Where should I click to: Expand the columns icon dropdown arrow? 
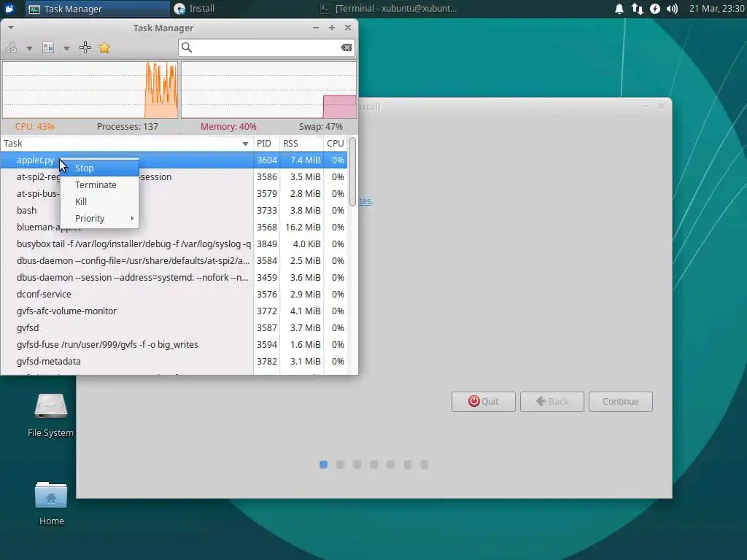pyautogui.click(x=66, y=48)
